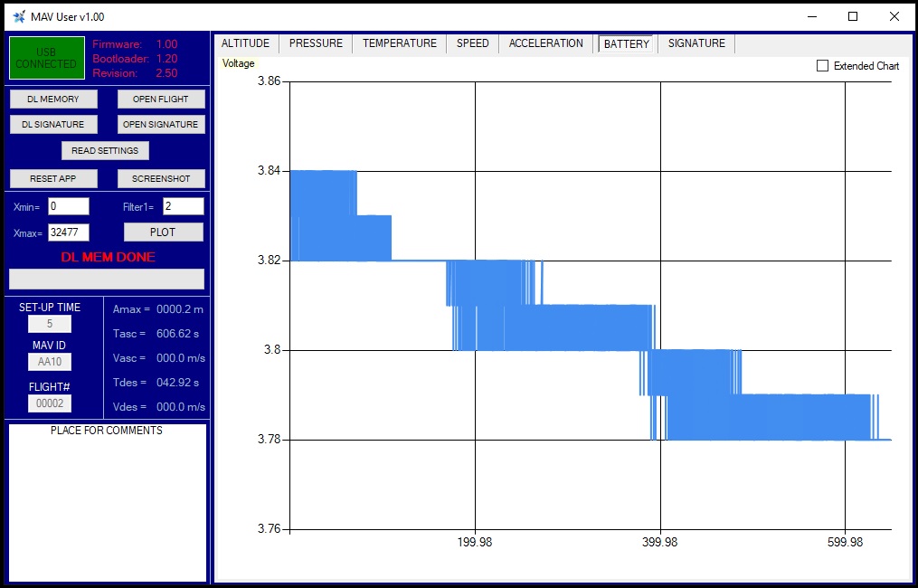Viewport: 918px width, 588px height.
Task: Click the Voltage chart label
Action: point(238,63)
